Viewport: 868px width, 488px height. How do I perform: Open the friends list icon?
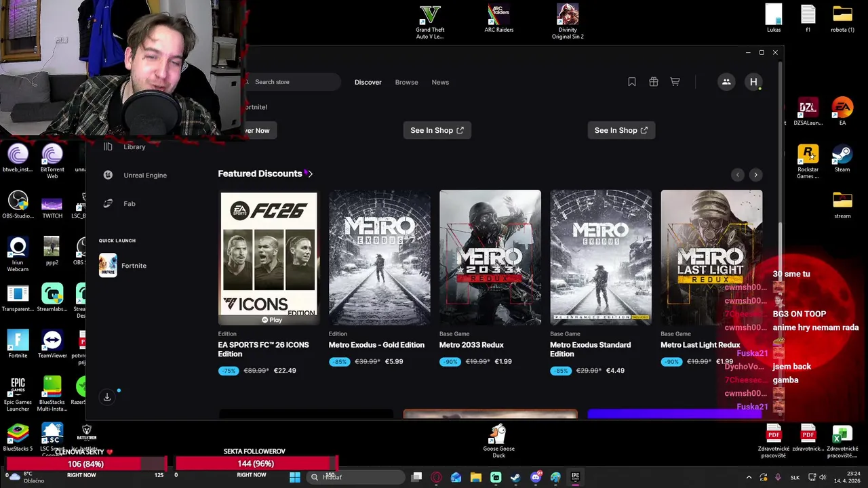[726, 82]
